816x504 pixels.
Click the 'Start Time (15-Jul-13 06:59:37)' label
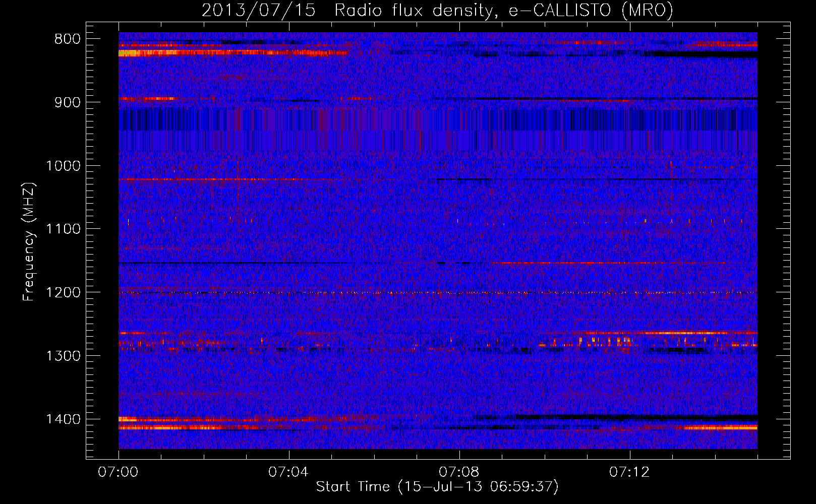437,487
